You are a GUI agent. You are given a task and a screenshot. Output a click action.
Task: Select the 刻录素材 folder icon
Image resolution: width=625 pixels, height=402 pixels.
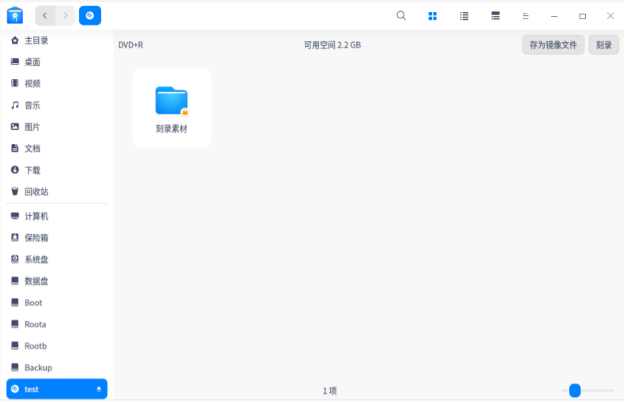pos(171,100)
